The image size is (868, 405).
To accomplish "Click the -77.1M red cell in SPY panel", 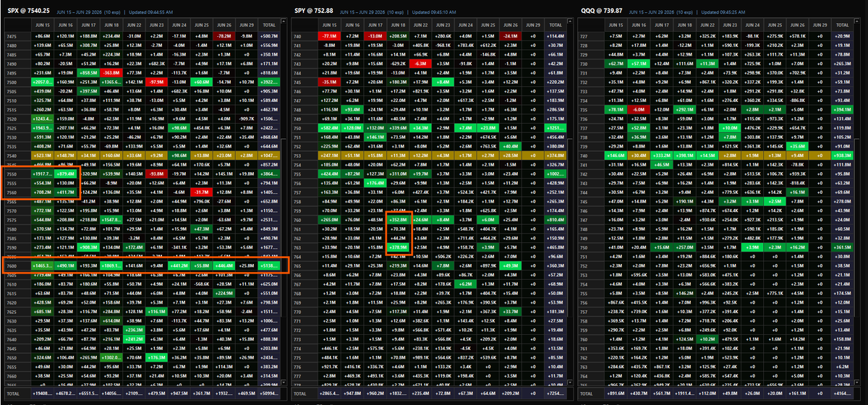I will coord(330,35).
